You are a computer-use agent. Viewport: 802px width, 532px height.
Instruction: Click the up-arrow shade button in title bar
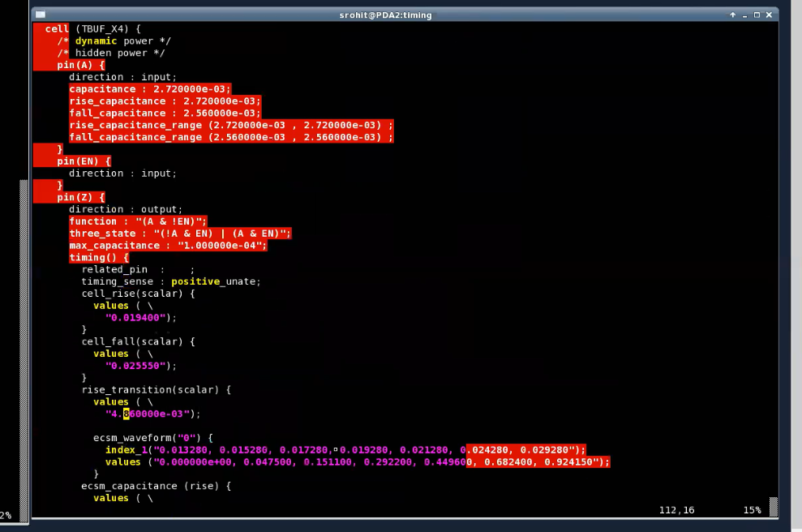click(x=733, y=15)
